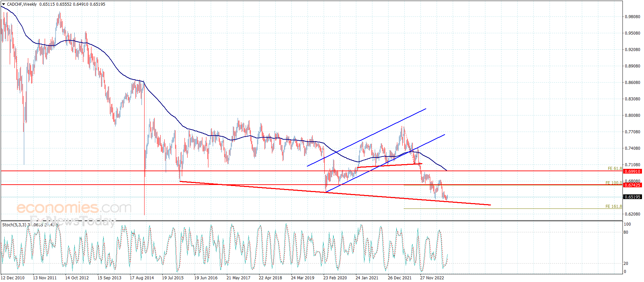The image size is (644, 282).
Task: Select the Stoch(5,3,3) indicator label
Action: (x=14, y=225)
